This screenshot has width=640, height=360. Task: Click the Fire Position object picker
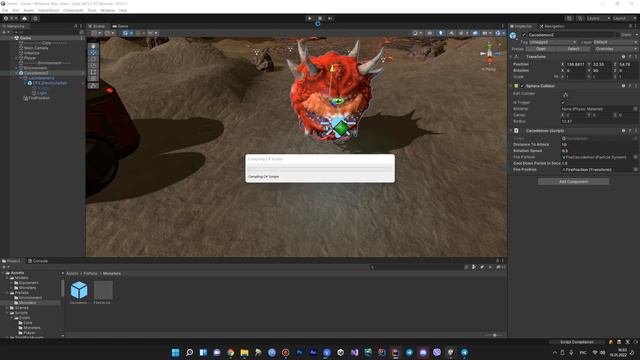[x=635, y=169]
